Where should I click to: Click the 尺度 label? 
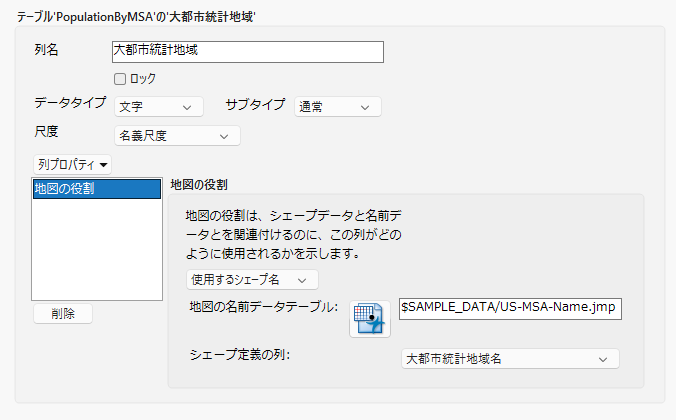[46, 131]
